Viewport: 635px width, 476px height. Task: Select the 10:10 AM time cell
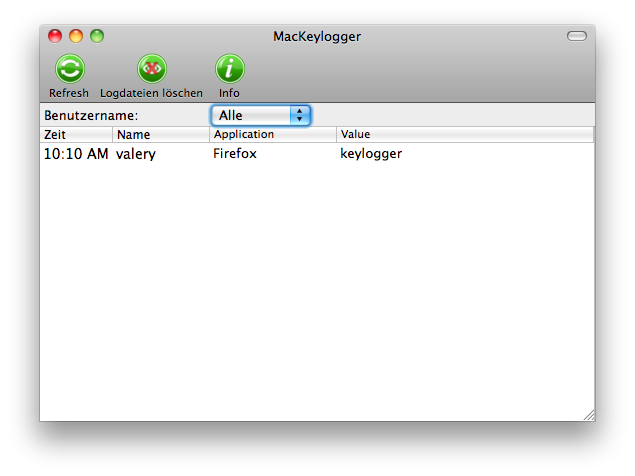[x=76, y=154]
